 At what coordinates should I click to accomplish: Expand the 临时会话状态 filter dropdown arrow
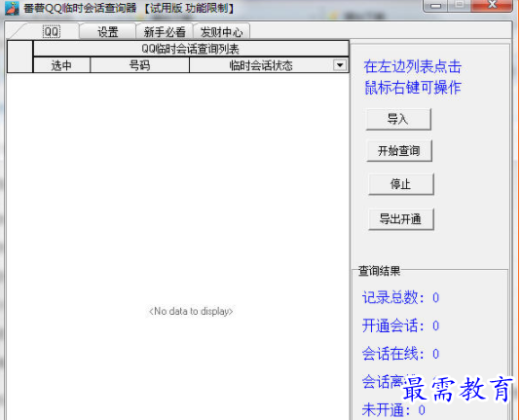(340, 65)
